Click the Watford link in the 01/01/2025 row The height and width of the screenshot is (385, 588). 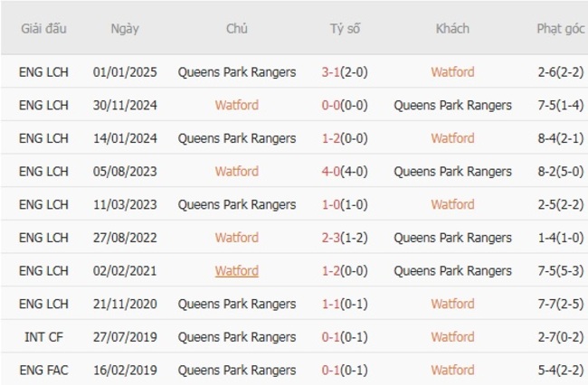pos(452,72)
